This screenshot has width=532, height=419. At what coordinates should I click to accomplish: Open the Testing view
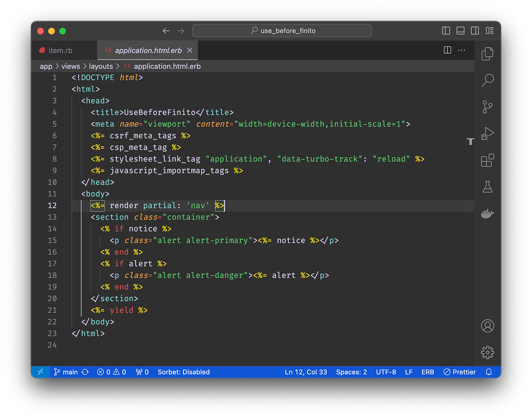487,187
